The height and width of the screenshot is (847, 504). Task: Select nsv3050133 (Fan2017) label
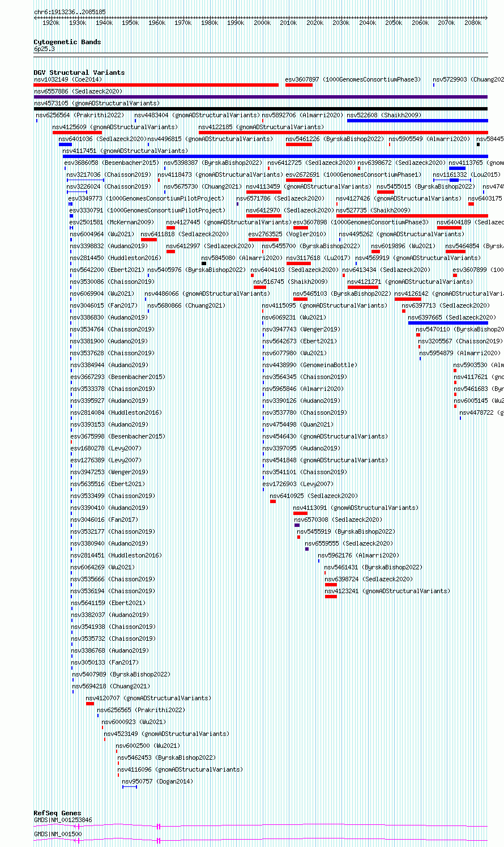point(104,662)
